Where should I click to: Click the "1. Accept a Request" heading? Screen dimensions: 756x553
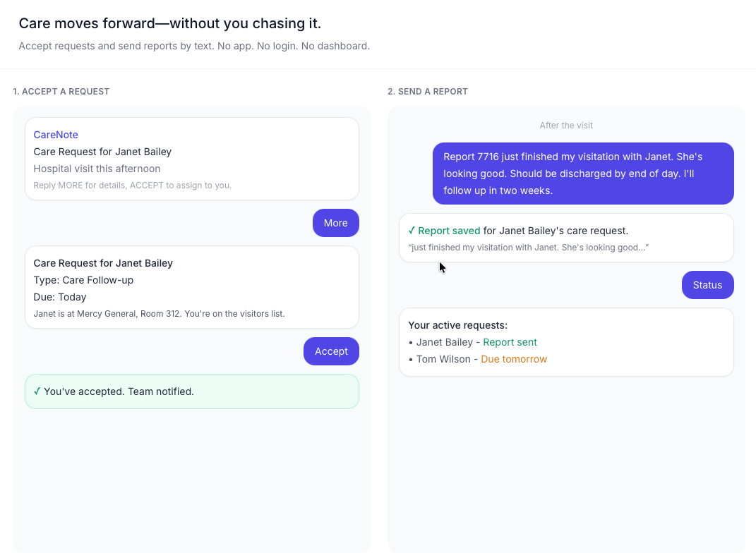coord(61,92)
